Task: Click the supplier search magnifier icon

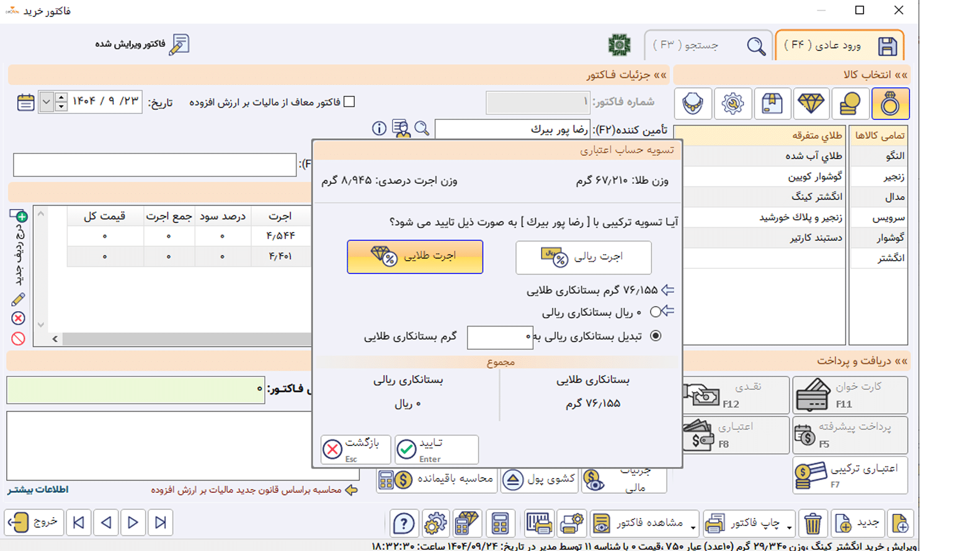Action: pos(422,128)
